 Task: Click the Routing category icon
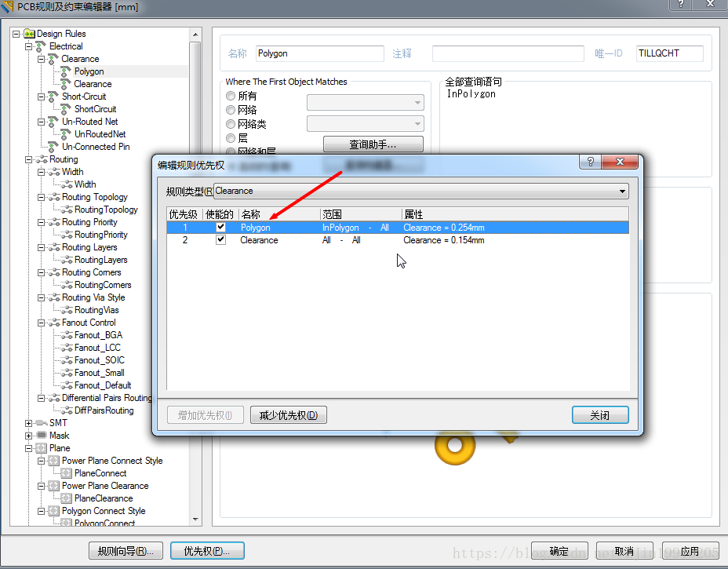click(x=42, y=159)
